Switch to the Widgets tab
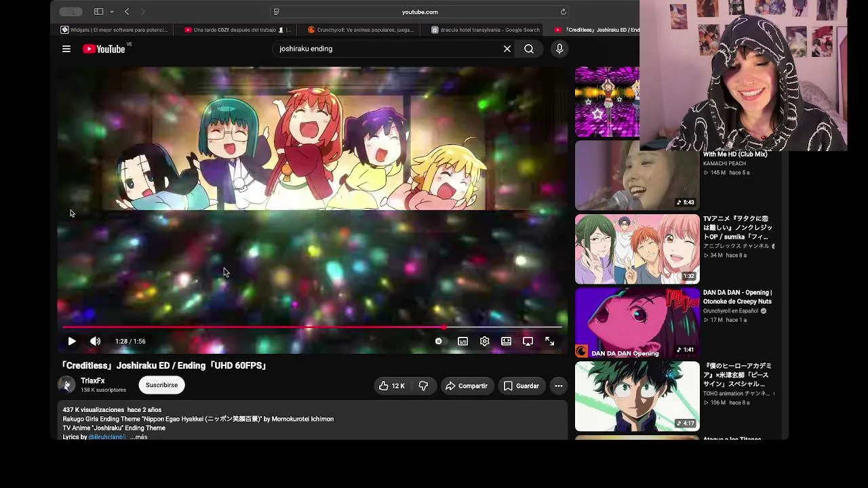This screenshot has height=488, width=868. pyautogui.click(x=115, y=30)
